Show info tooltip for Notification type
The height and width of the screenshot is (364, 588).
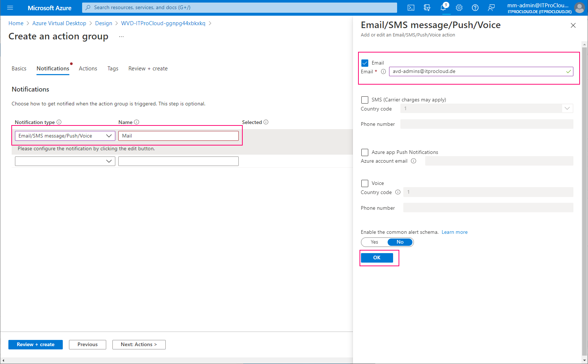59,122
